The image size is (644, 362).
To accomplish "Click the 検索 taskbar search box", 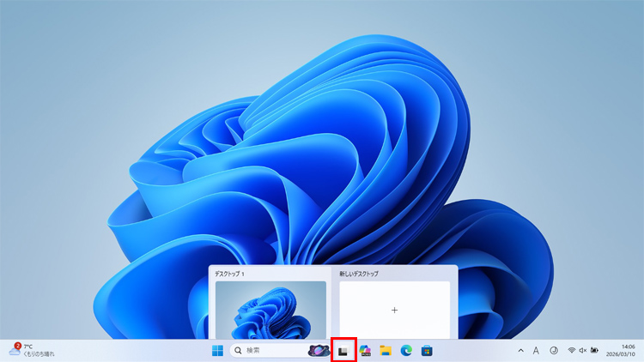I will [x=266, y=350].
